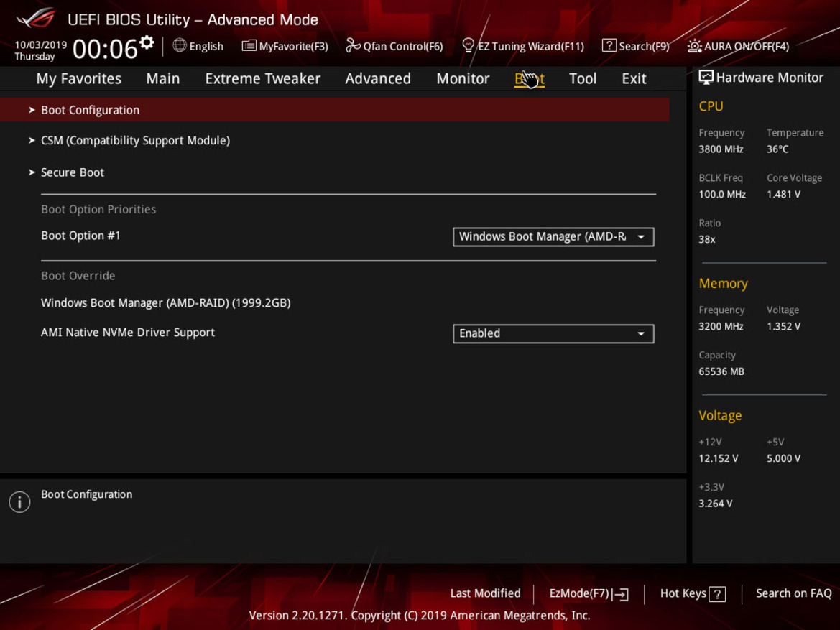Screen dimensions: 840x630
Task: Open the clock settings gear icon
Action: pyautogui.click(x=147, y=42)
